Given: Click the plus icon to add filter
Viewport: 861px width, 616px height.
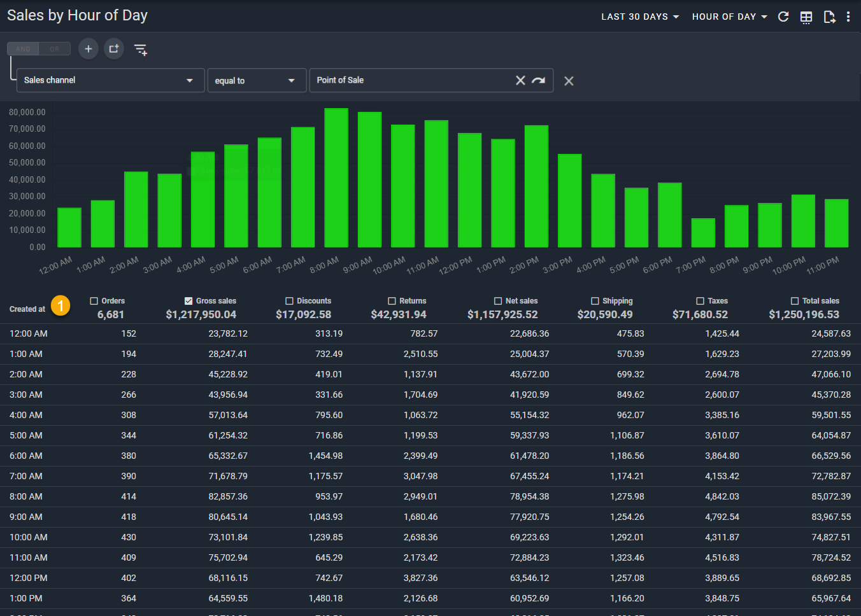Looking at the screenshot, I should click(x=89, y=49).
